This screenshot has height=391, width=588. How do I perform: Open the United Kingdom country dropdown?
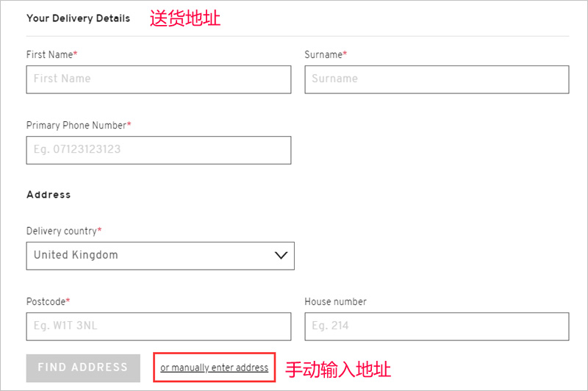(x=160, y=256)
